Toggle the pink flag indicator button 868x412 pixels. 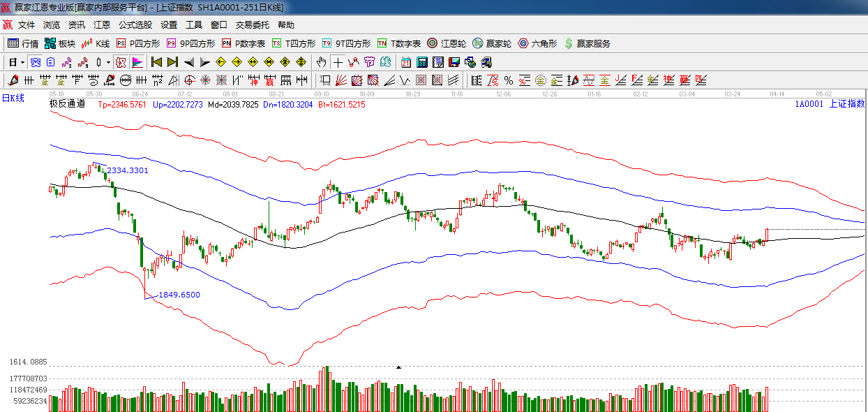[x=137, y=62]
